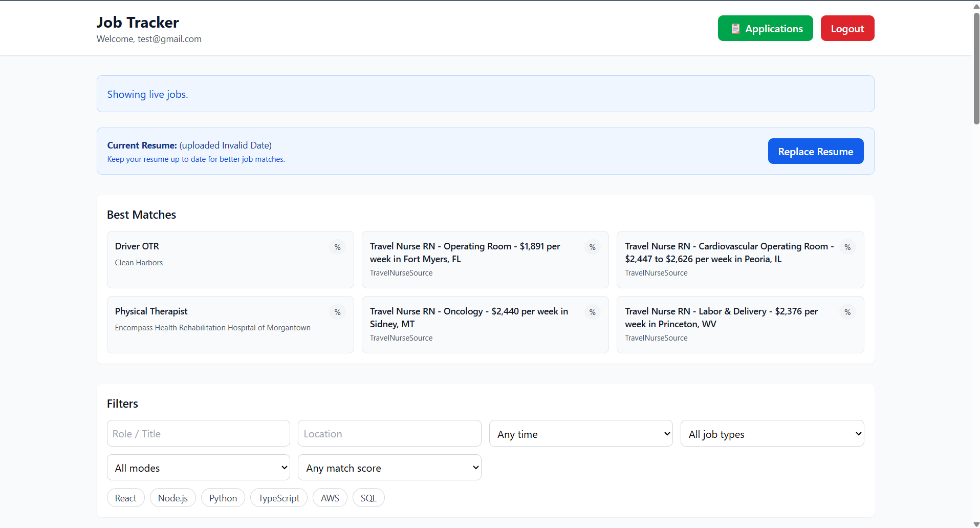Toggle the SQL skill chip
980x528 pixels.
click(368, 498)
